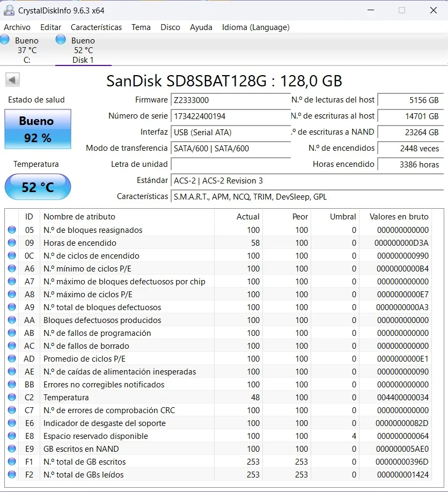Click the SanDisk SD8SBAT128G disk title
Screen dimensions: 448x492
224,81
